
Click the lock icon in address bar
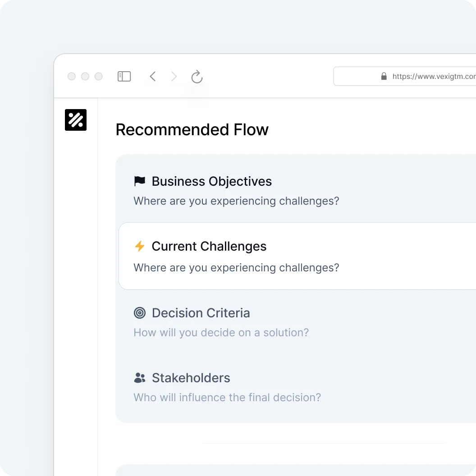[x=384, y=76]
